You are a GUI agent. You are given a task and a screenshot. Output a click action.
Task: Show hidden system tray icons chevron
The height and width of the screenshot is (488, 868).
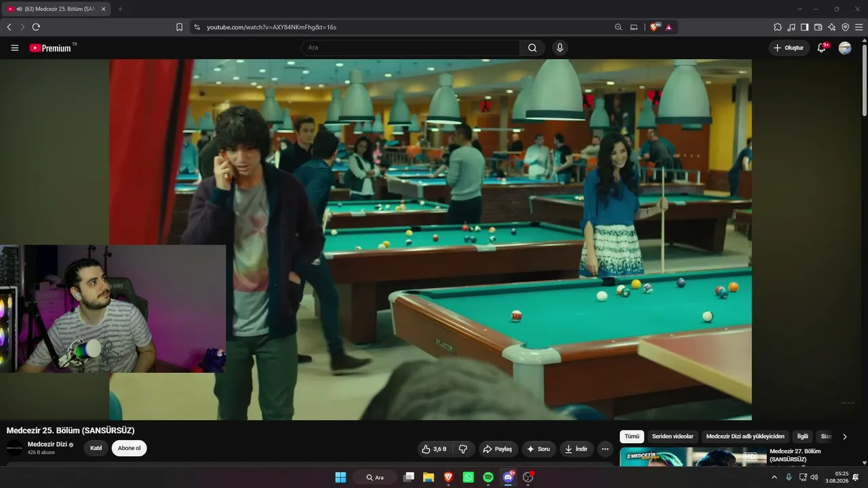[x=774, y=477]
